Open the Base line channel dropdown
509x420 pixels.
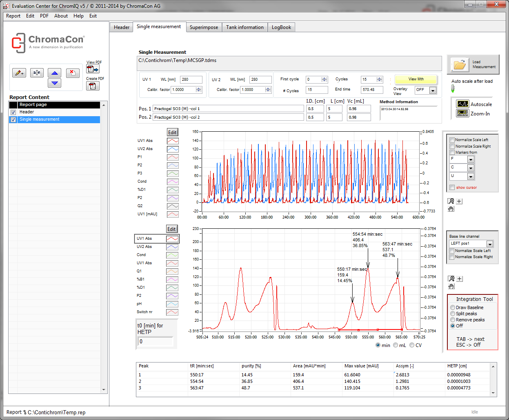point(490,244)
